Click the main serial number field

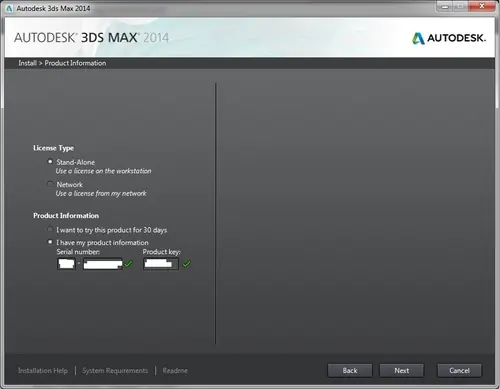(103, 264)
